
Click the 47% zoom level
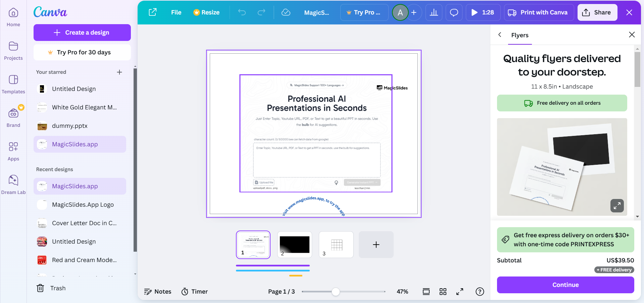pos(402,292)
